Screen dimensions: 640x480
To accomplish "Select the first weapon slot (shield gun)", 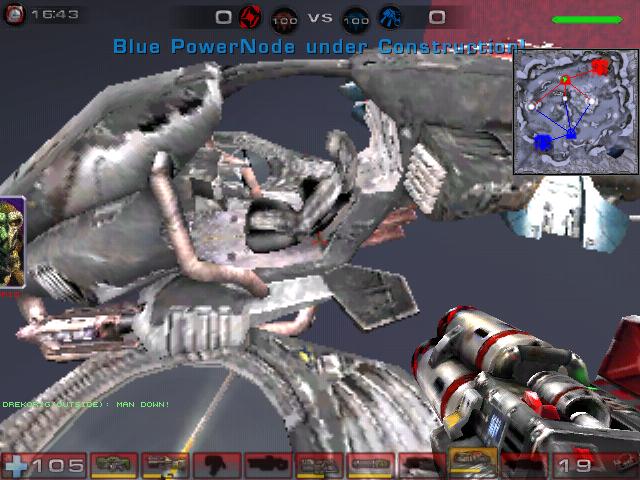I will point(113,465).
